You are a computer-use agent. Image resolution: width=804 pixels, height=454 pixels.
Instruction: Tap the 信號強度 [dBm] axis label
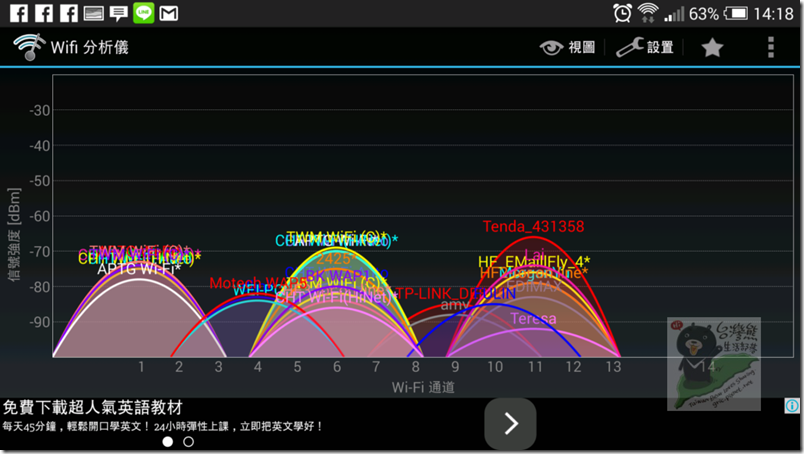pos(14,234)
